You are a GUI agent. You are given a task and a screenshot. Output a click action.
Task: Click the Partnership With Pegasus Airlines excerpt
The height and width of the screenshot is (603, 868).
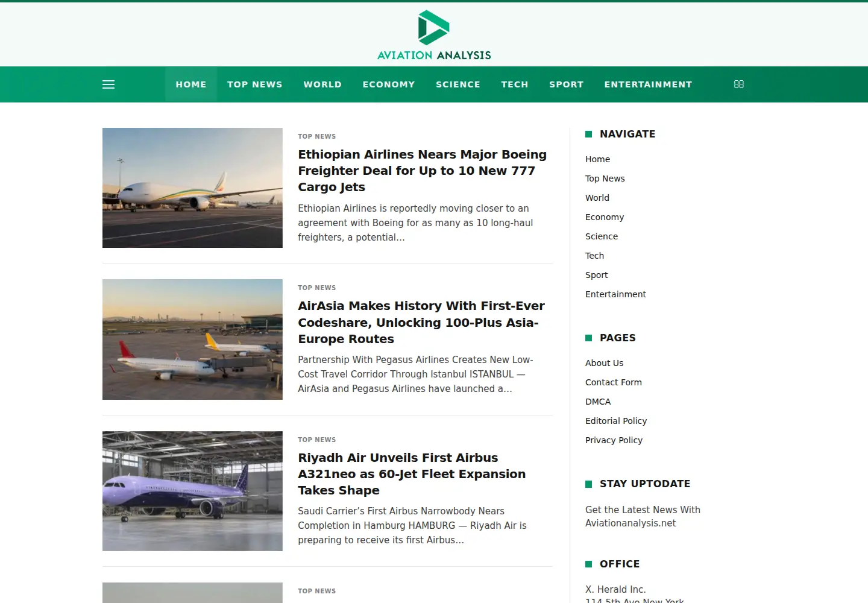(415, 374)
